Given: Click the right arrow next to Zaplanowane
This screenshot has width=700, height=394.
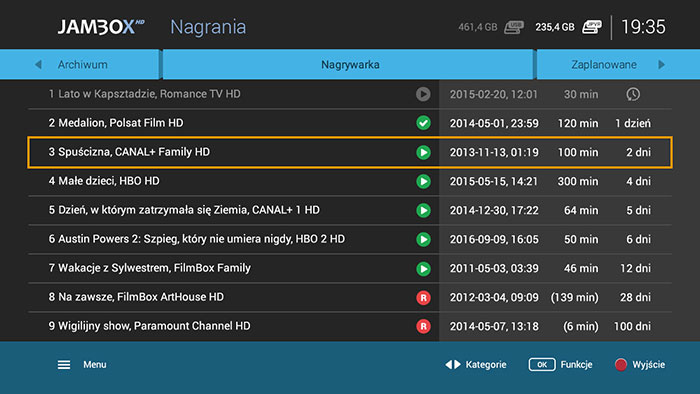Looking at the screenshot, I should click(661, 65).
